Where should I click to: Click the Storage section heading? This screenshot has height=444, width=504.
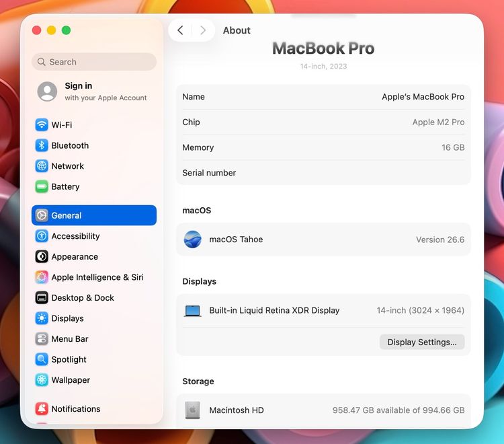tap(198, 381)
